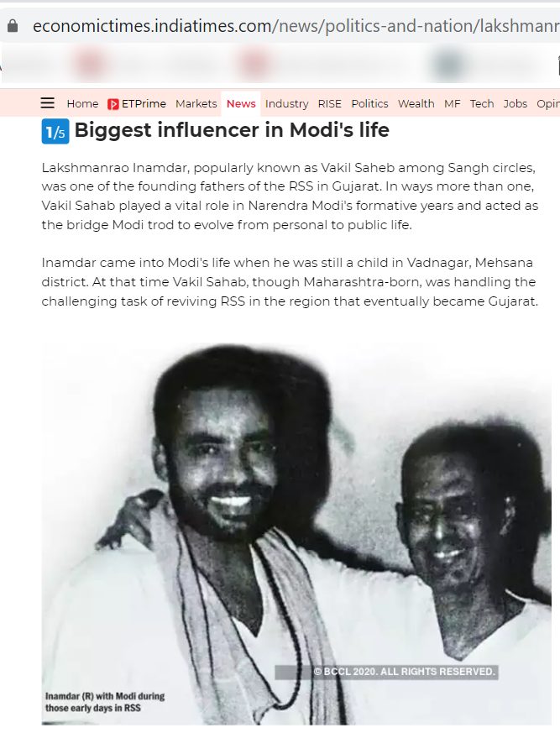The height and width of the screenshot is (733, 560).
Task: Open the Wealth menu
Action: (416, 103)
